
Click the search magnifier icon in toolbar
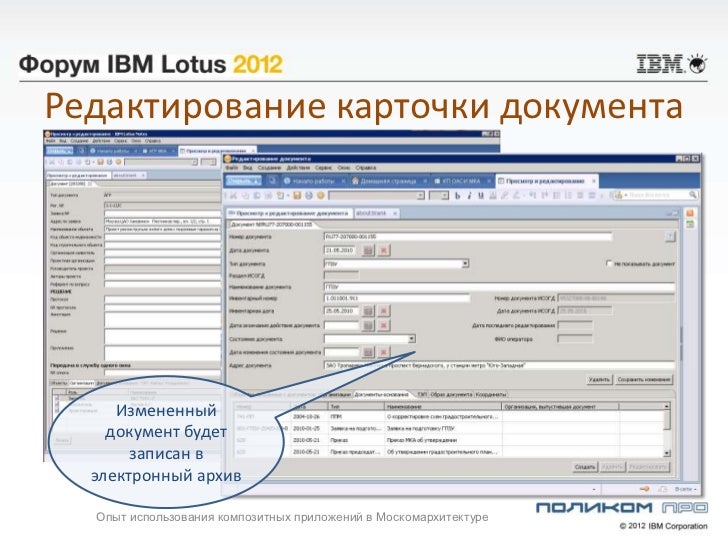point(692,195)
